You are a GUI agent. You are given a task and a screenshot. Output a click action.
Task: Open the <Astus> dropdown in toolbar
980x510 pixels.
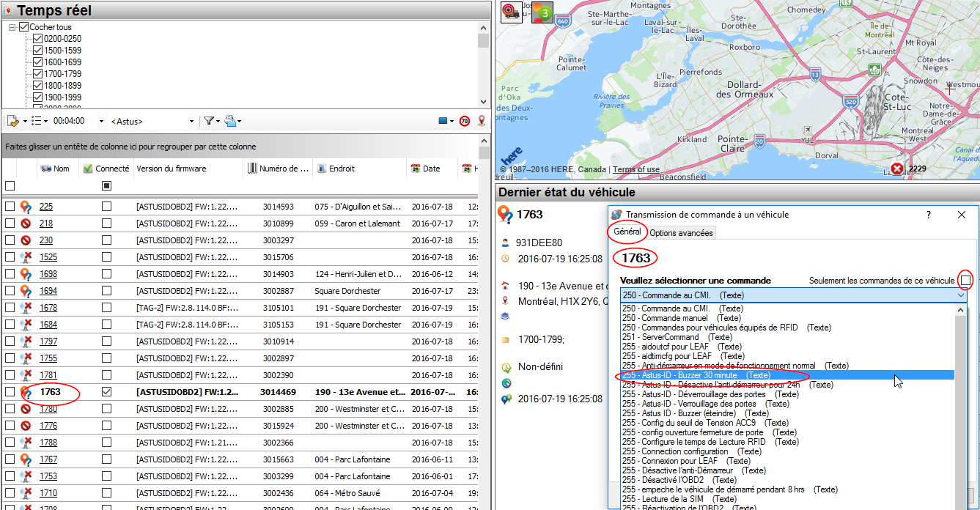coord(191,121)
